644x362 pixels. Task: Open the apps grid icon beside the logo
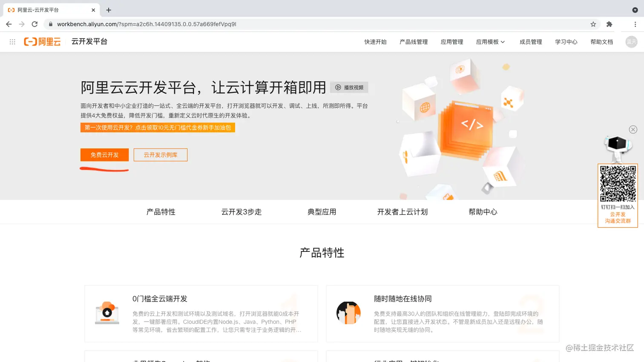(x=12, y=41)
